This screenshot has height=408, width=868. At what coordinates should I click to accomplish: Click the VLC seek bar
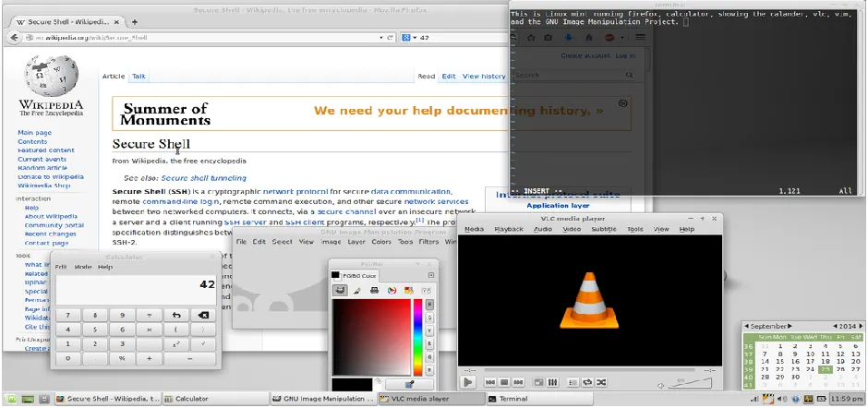590,370
